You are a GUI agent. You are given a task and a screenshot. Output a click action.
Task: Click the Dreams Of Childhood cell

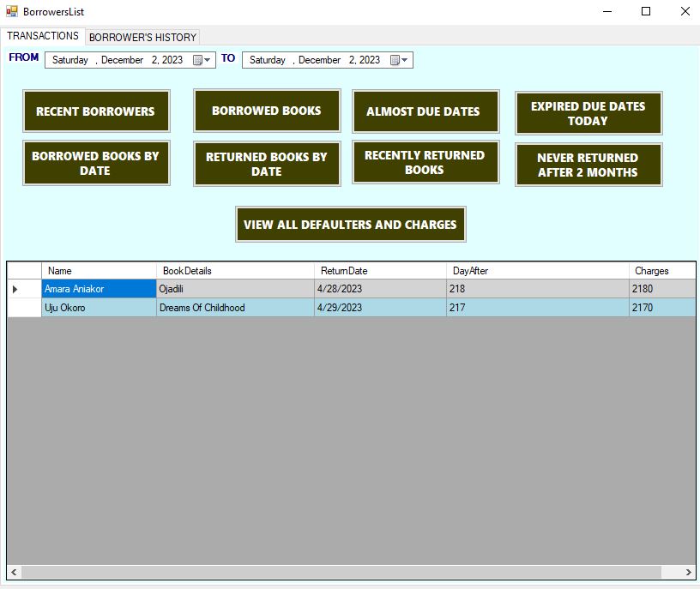pos(235,308)
